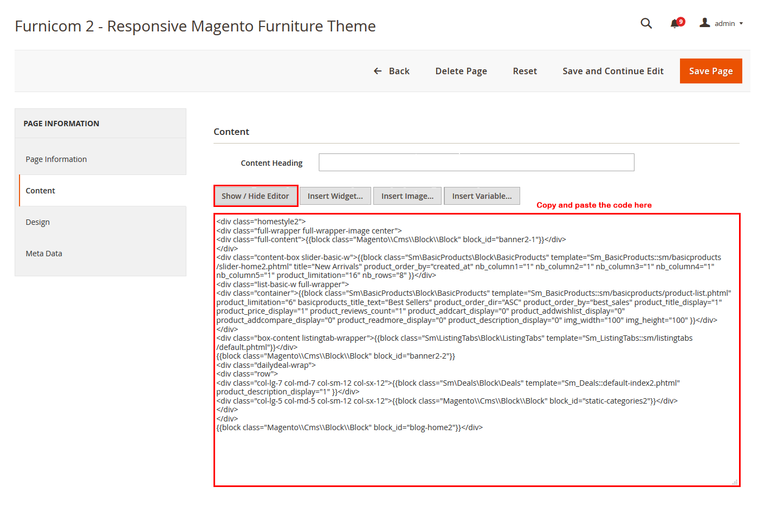Viewport: 758px width, 532px height.
Task: Click code line with block_id="blog-home2"
Action: (349, 427)
